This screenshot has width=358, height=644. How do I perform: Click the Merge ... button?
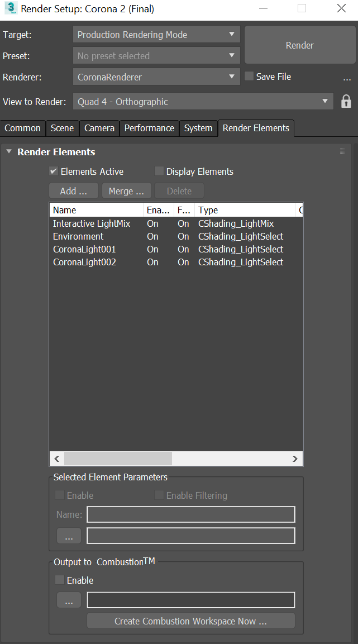click(126, 191)
